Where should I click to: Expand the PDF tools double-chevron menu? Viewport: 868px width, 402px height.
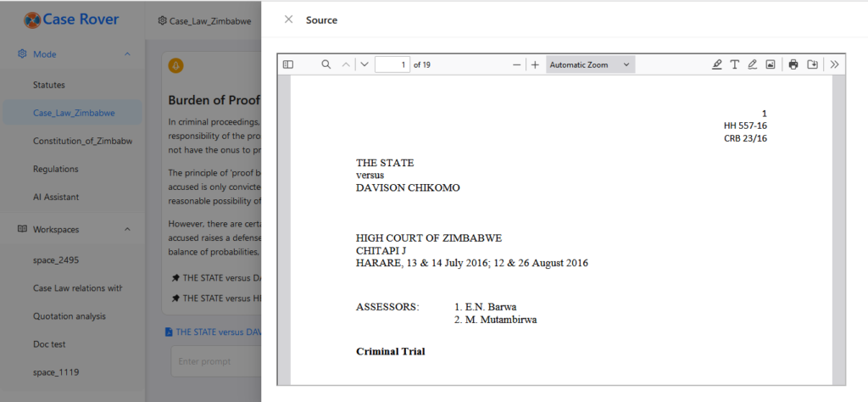tap(834, 64)
